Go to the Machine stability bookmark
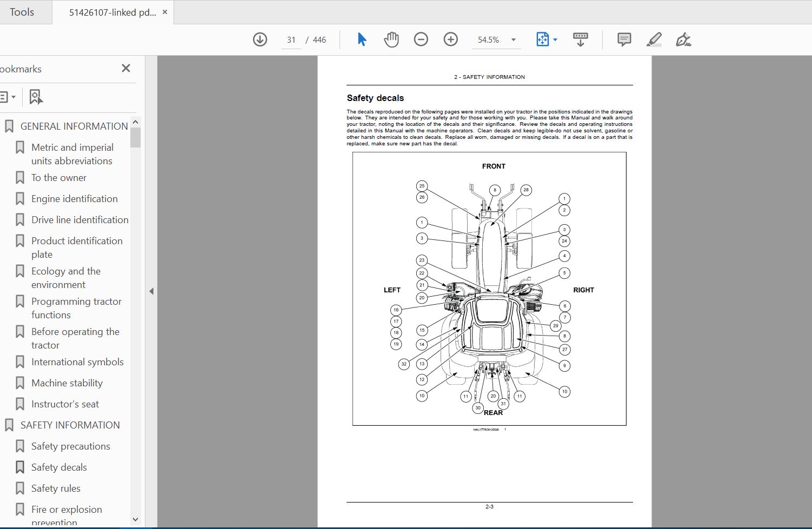 pyautogui.click(x=66, y=383)
